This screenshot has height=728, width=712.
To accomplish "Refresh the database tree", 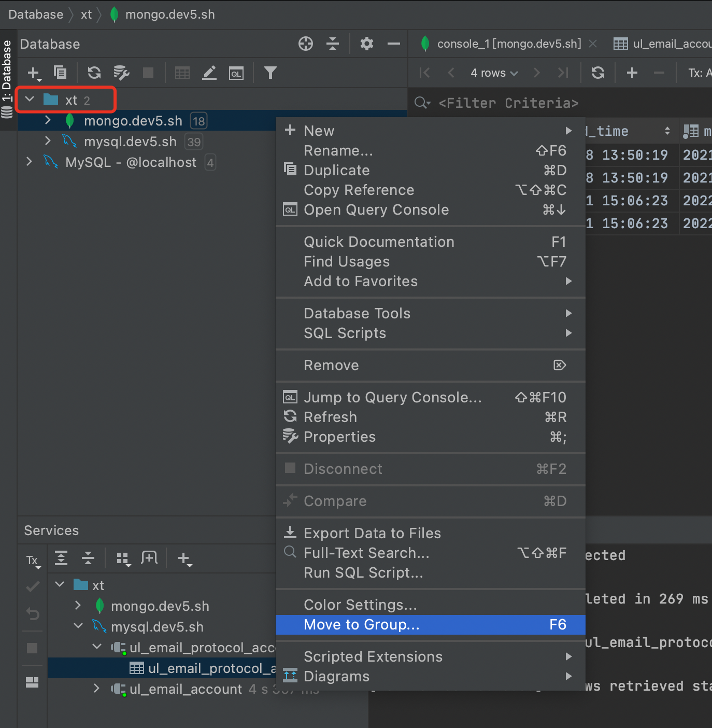I will tap(94, 73).
